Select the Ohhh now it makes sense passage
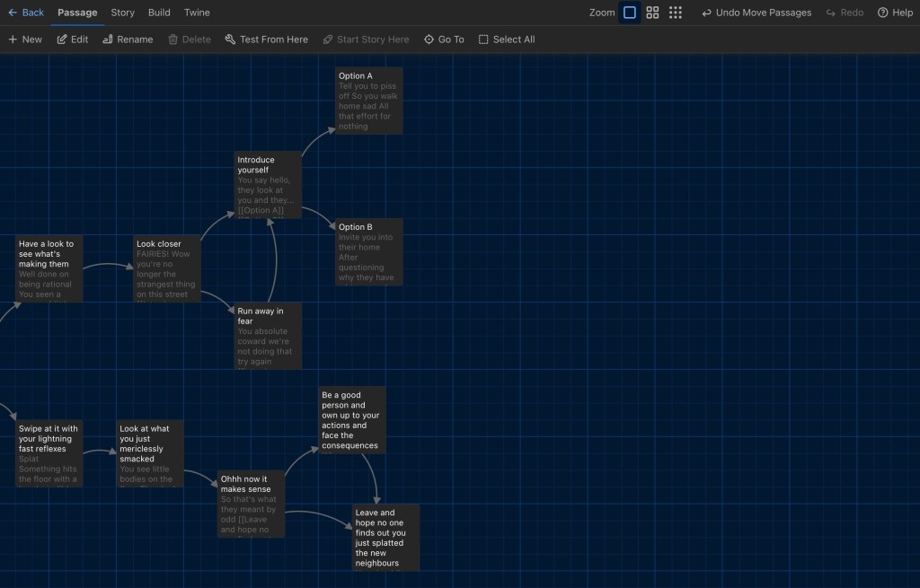920x588 pixels. pyautogui.click(x=251, y=504)
